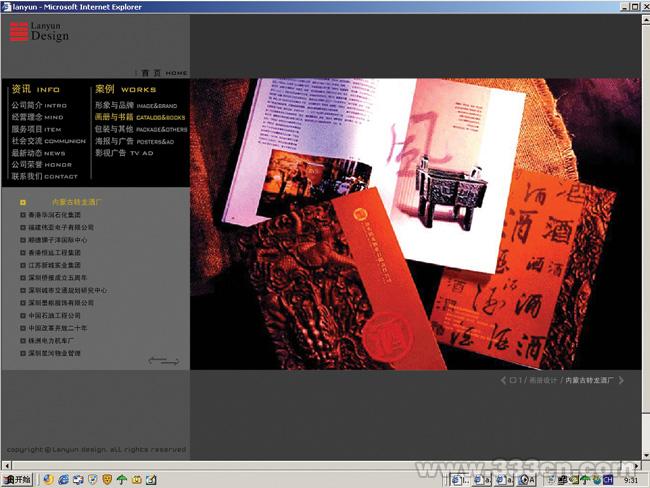
Task: Click the vertical scrollbar up arrow
Action: (644, 19)
